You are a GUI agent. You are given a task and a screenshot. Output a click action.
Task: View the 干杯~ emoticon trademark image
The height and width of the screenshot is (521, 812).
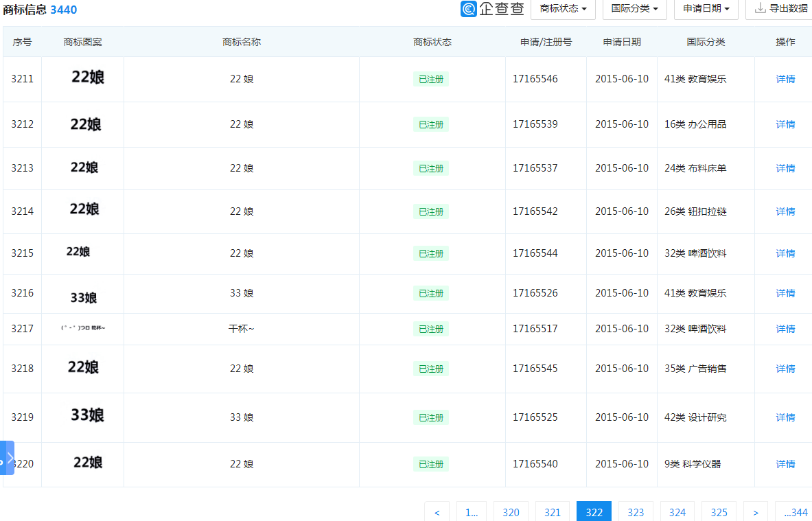[x=82, y=329]
